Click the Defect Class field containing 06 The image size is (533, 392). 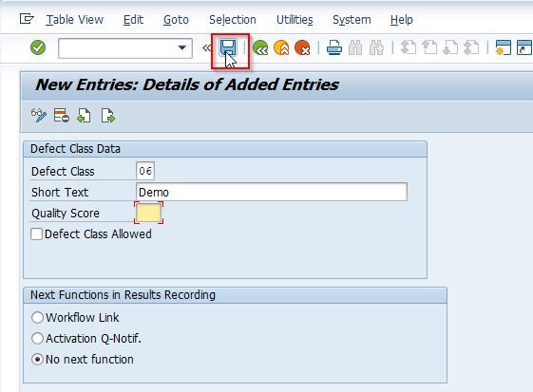[x=145, y=171]
